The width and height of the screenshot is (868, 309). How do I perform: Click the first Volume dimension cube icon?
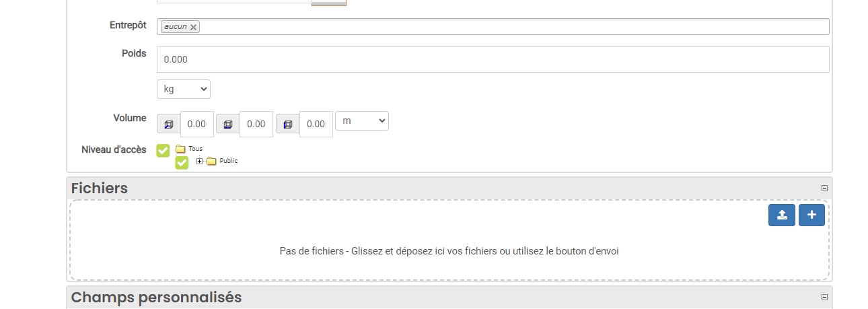[x=168, y=124]
